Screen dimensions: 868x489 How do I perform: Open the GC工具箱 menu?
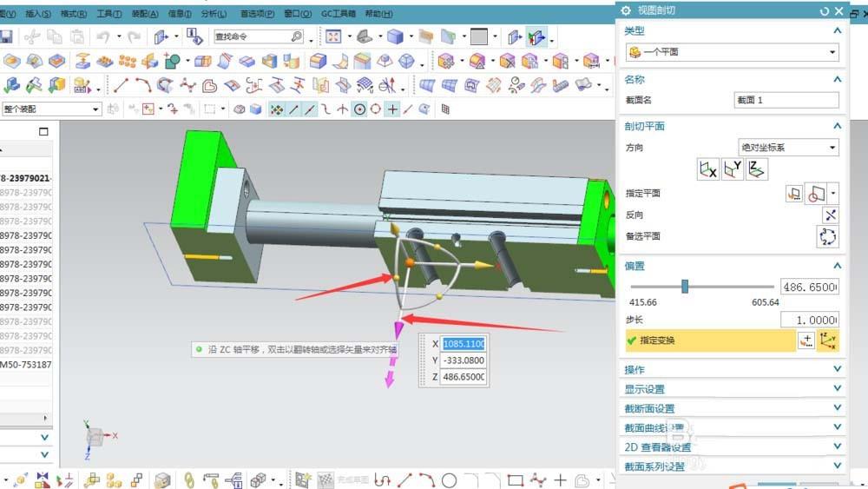339,13
